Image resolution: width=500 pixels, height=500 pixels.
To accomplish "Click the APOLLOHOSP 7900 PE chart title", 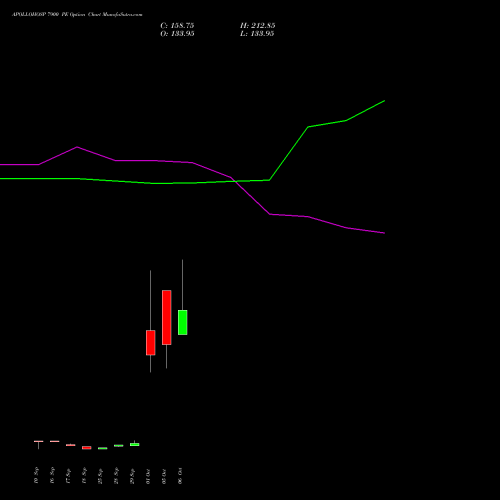I will tap(77, 15).
